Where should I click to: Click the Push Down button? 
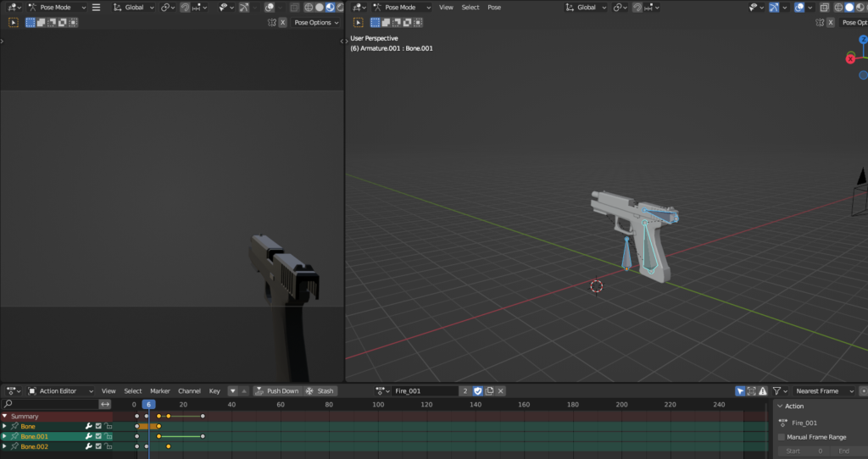point(277,391)
